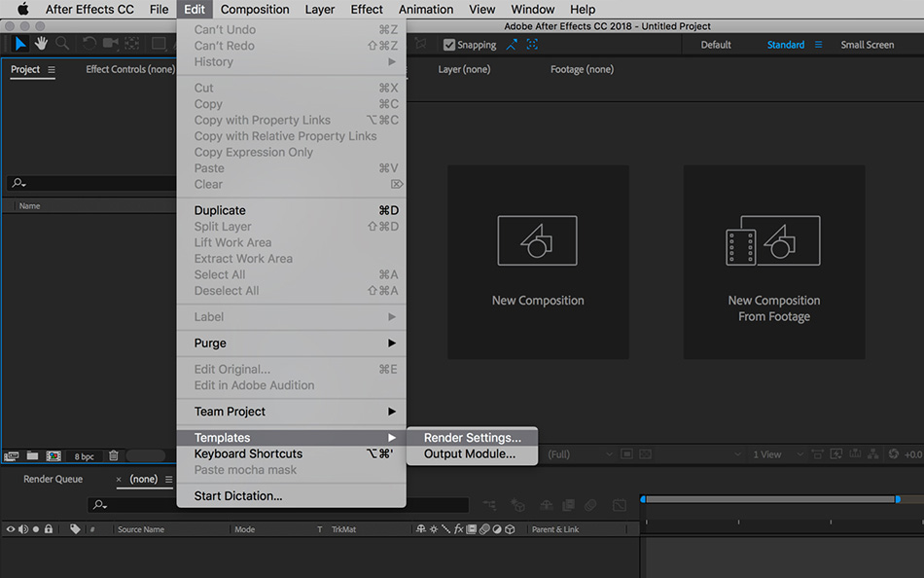Viewport: 924px width, 578px height.
Task: Open the Apple menu
Action: pos(22,10)
